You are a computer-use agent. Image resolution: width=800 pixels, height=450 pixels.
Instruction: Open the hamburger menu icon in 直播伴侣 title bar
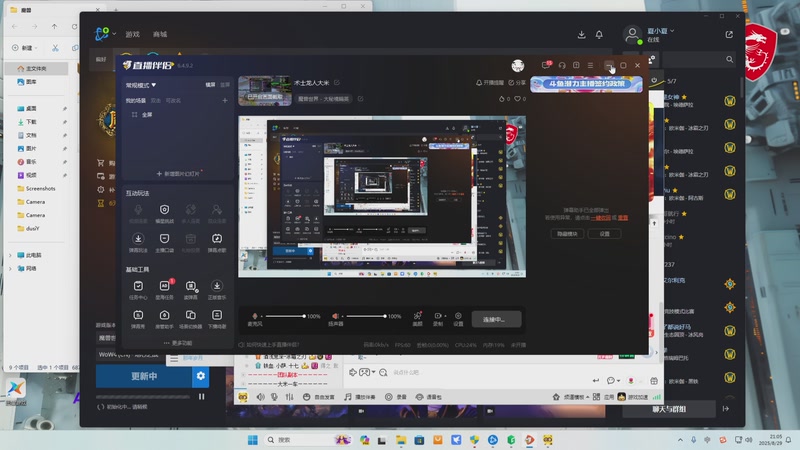coord(590,65)
